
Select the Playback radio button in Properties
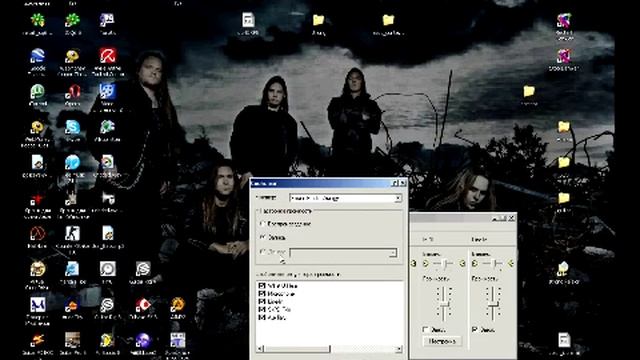click(262, 224)
